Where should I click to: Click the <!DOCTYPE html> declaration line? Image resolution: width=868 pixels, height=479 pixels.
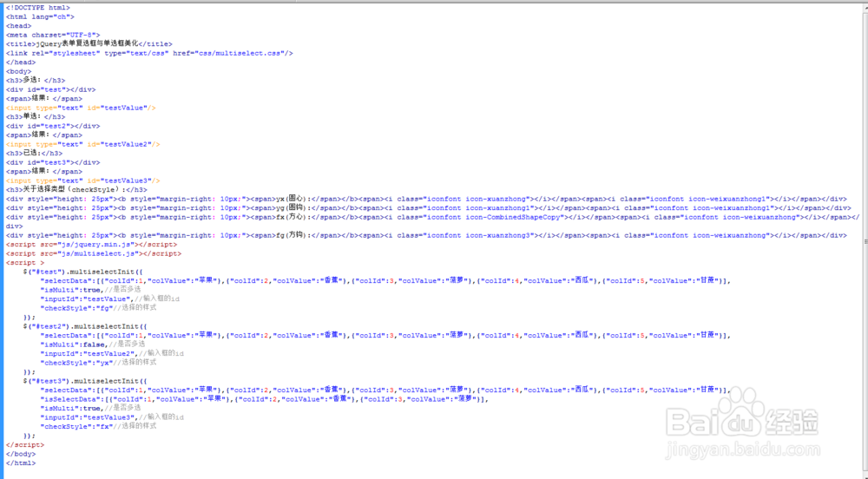[x=38, y=8]
